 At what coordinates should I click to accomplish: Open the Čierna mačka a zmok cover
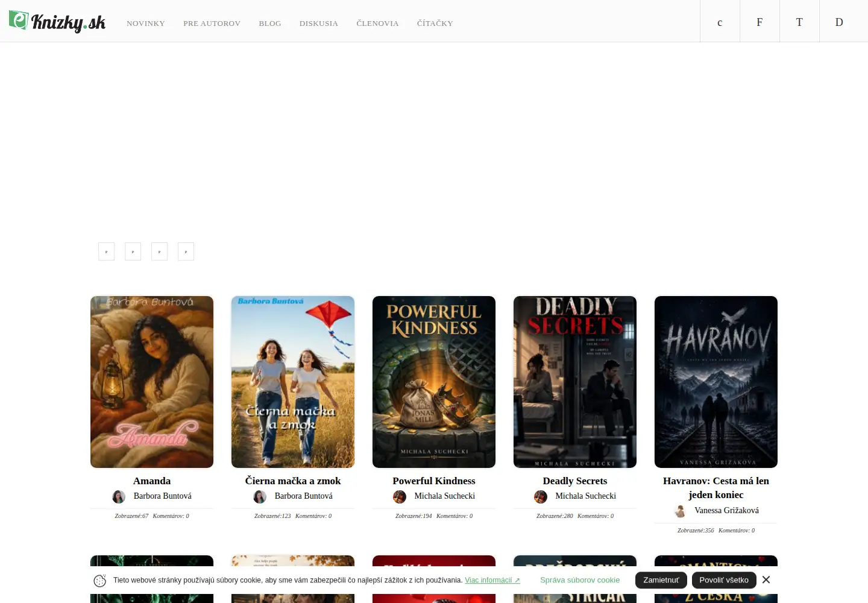(293, 382)
